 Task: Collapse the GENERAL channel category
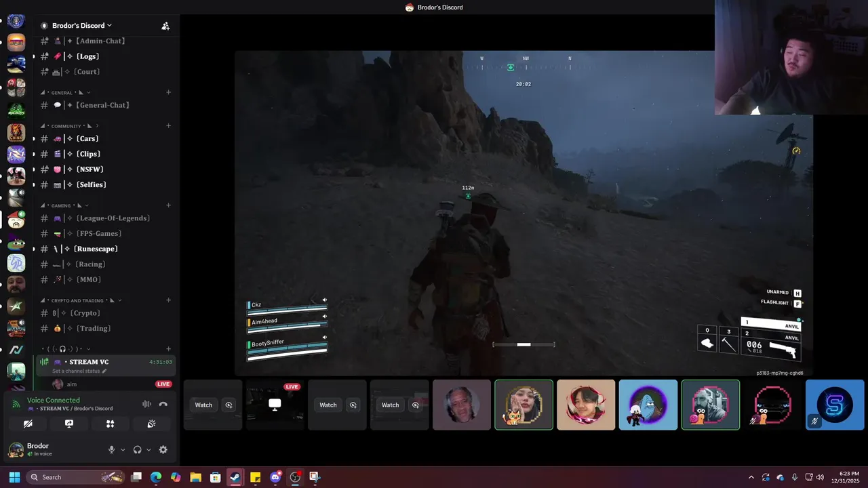coord(65,92)
